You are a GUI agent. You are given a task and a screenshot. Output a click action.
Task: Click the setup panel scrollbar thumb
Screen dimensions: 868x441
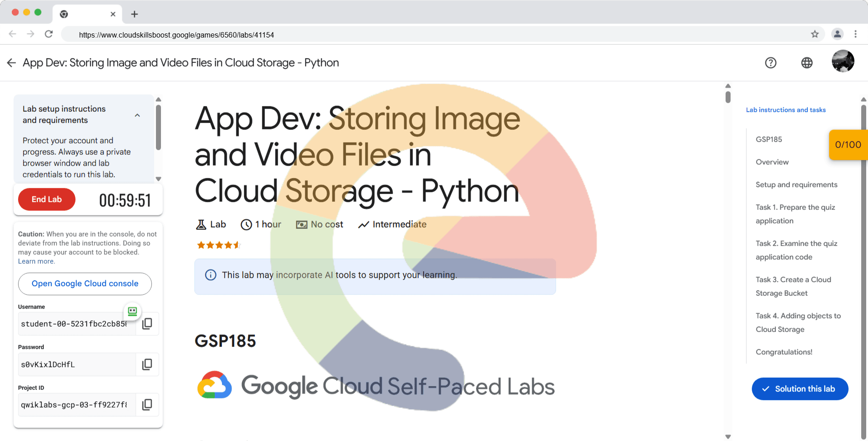pyautogui.click(x=158, y=128)
